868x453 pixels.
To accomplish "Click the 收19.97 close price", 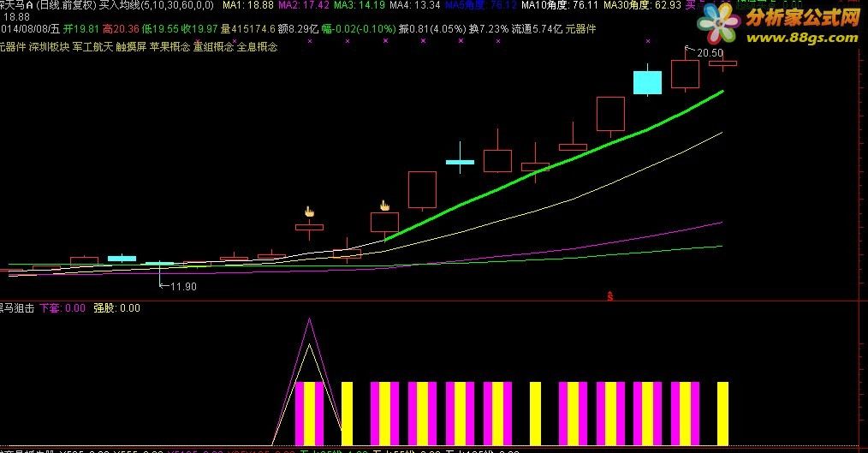I will 199,29.
